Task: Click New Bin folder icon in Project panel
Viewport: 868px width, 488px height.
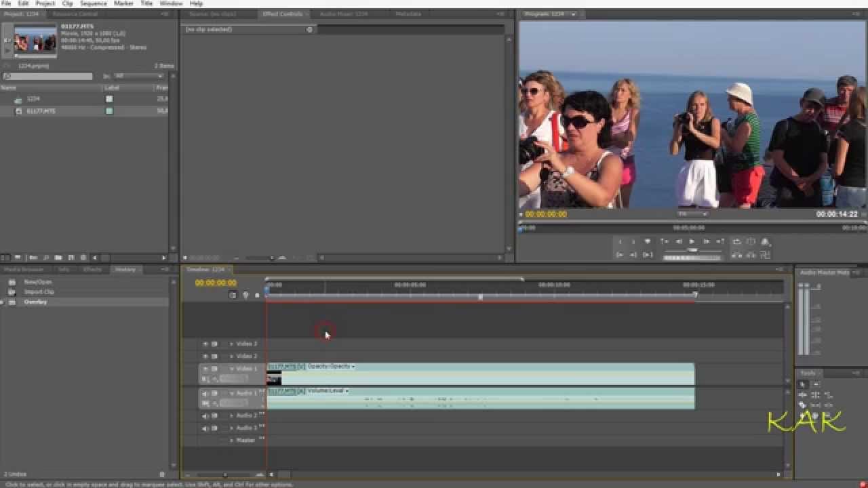Action: tap(58, 258)
